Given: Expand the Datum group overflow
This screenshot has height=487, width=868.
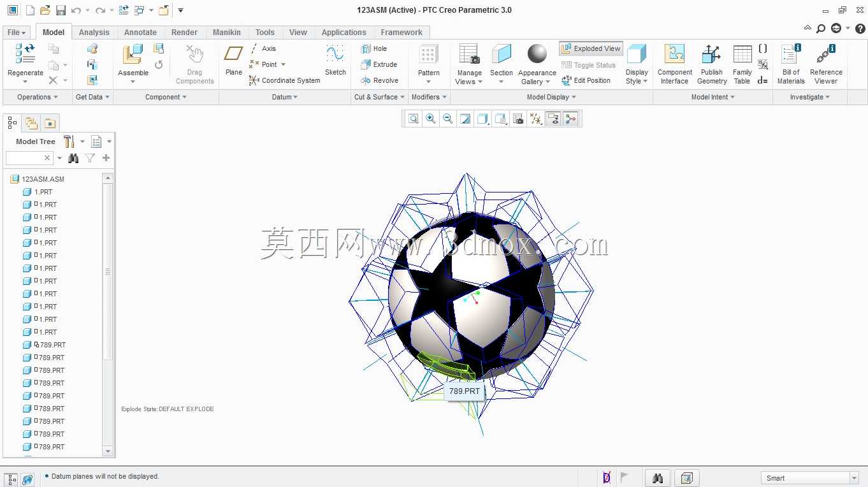Looking at the screenshot, I should point(285,97).
